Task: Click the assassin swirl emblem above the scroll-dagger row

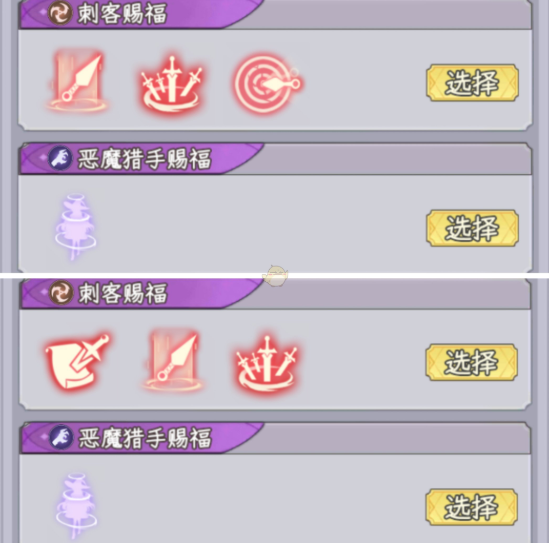Action: coord(61,292)
